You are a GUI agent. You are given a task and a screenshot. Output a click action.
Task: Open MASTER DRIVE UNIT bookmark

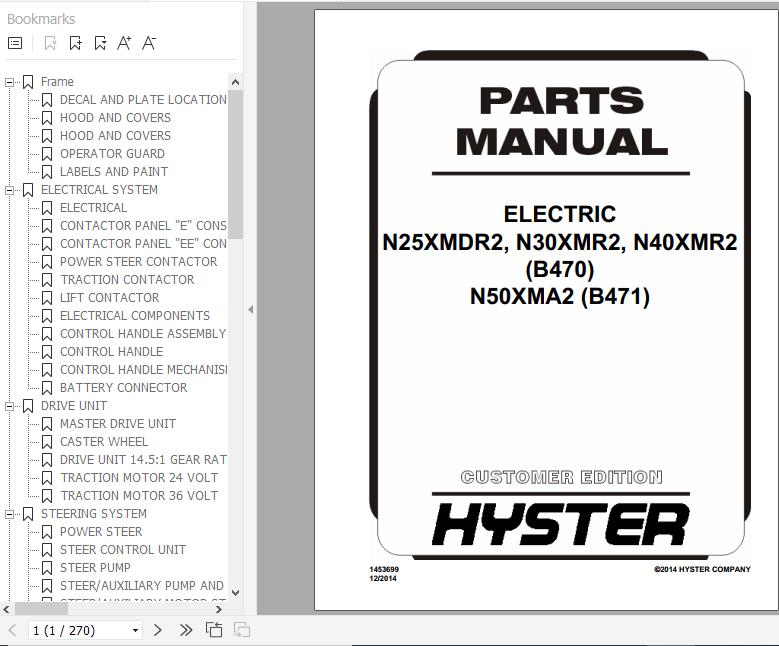coord(118,424)
